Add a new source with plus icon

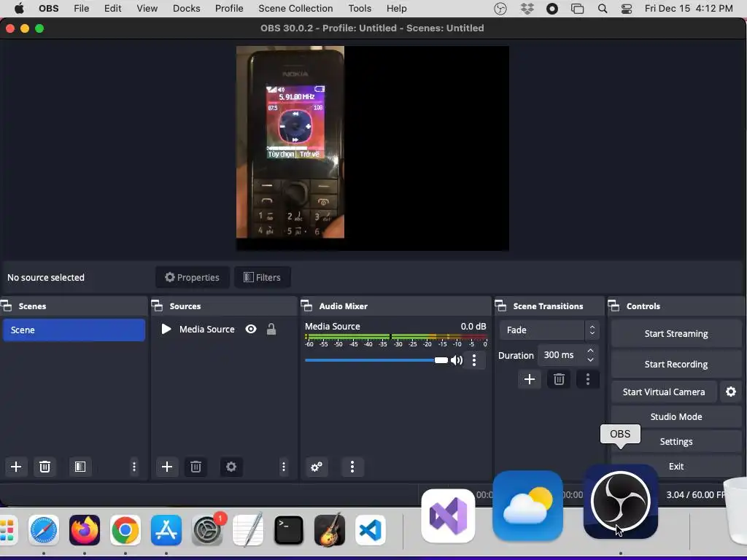coord(167,467)
